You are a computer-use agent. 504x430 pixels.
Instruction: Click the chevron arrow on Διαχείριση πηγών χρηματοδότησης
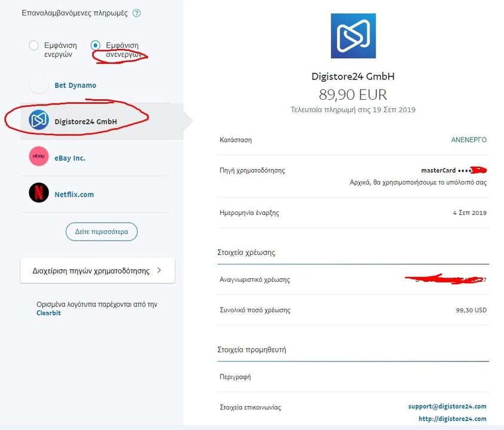pos(159,271)
